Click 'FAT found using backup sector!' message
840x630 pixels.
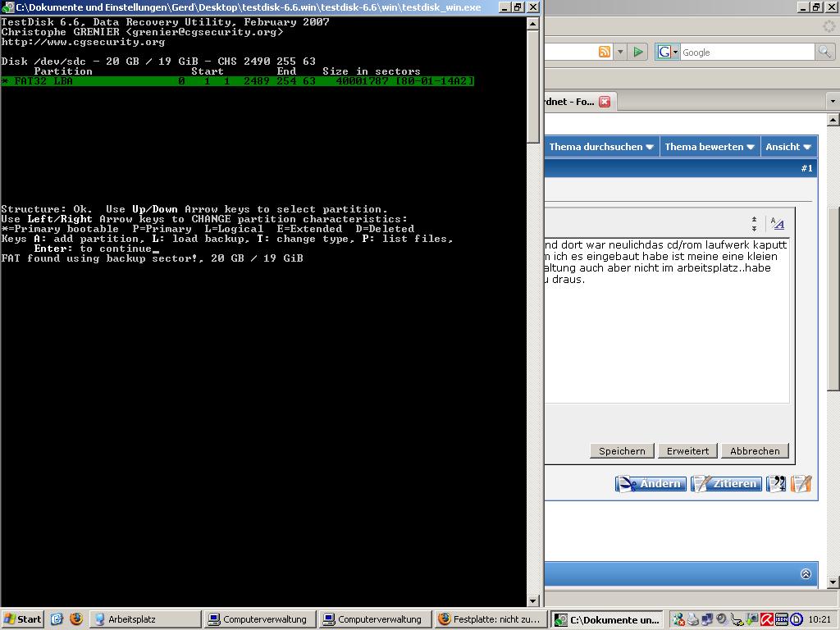coord(102,258)
